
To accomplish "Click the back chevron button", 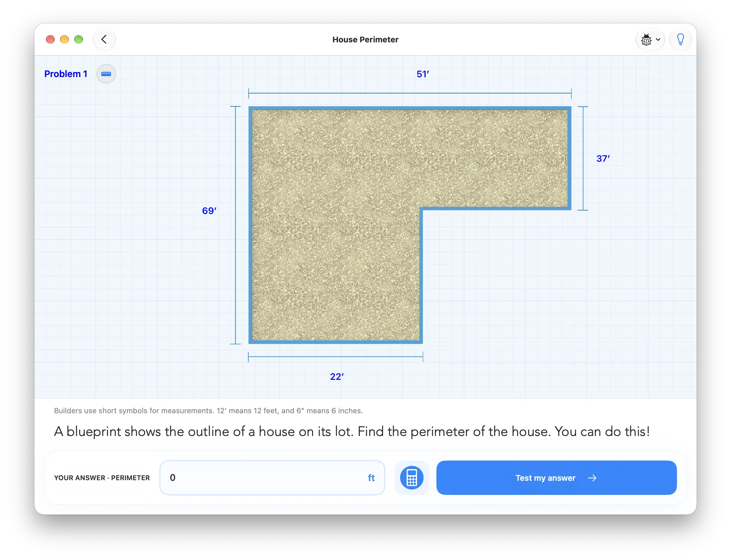I will 104,39.
